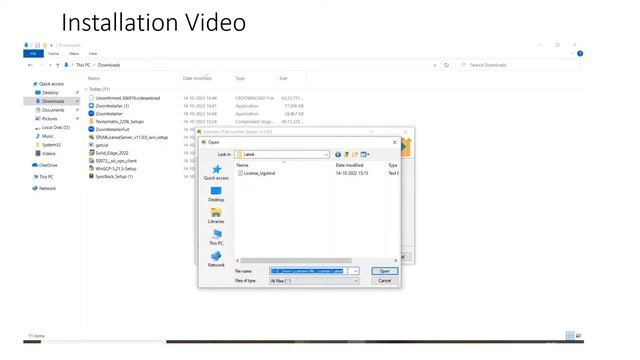The image size is (640, 360).
Task: Click the License_Ugslmd file icon in dialog
Action: click(x=240, y=173)
